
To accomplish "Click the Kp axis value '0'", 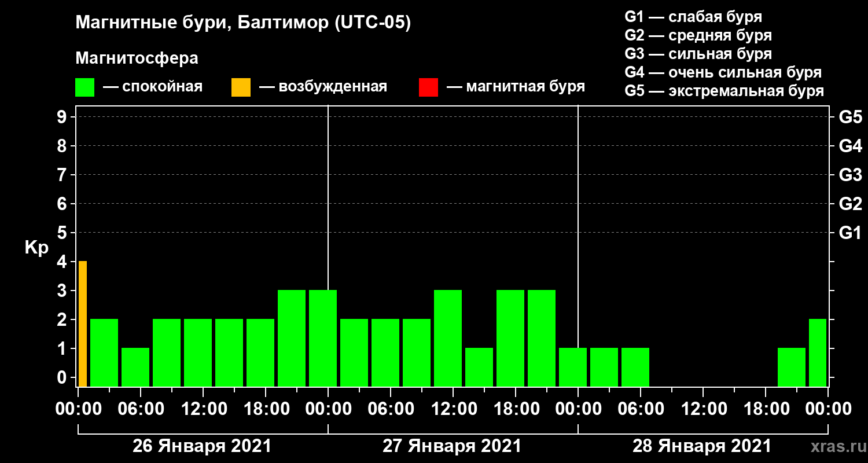I will click(x=63, y=378).
